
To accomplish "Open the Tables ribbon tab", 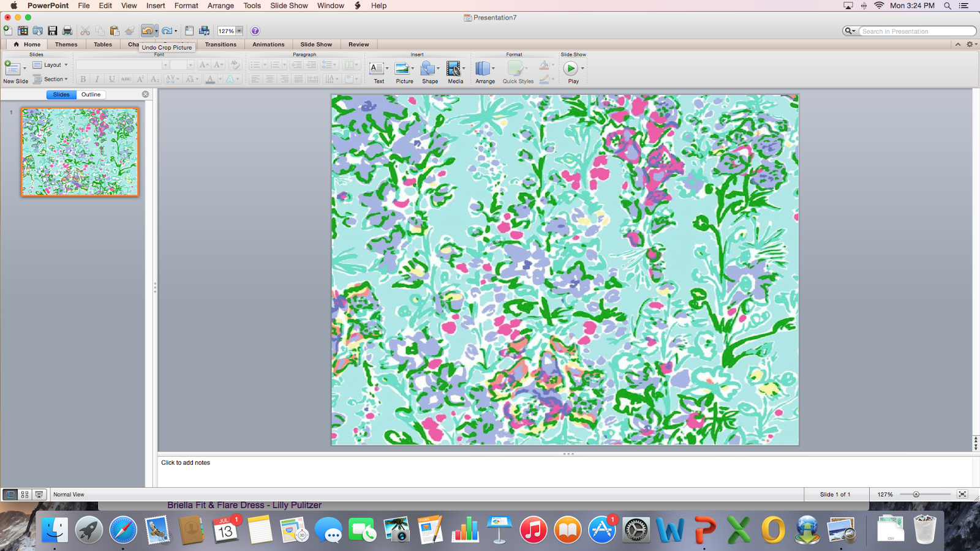I will [103, 44].
